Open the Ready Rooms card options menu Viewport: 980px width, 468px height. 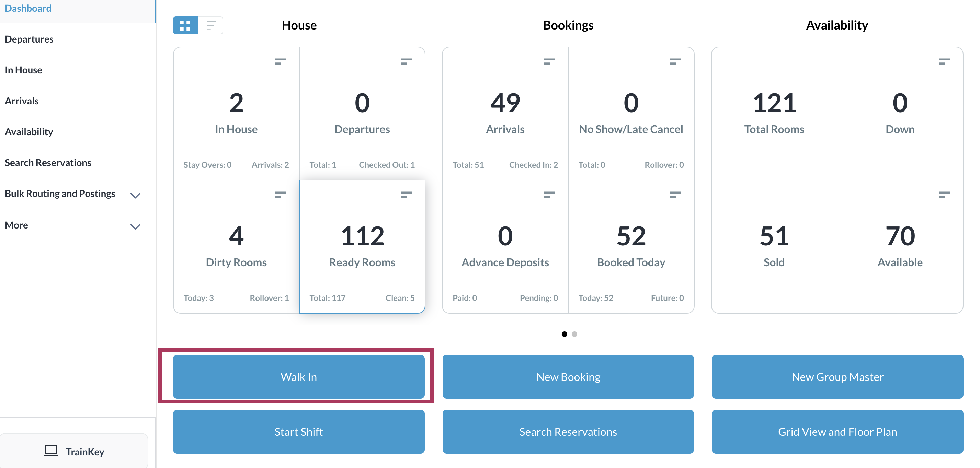[x=406, y=195]
